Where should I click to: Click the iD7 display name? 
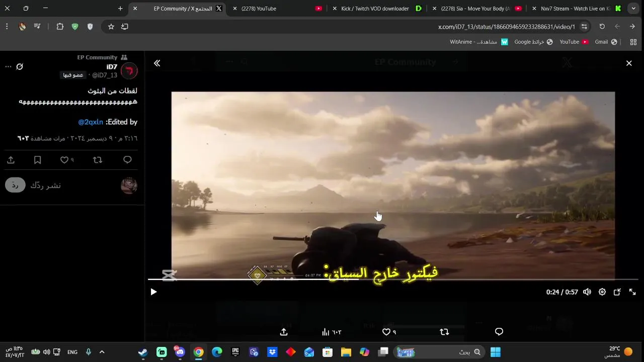[x=112, y=67]
